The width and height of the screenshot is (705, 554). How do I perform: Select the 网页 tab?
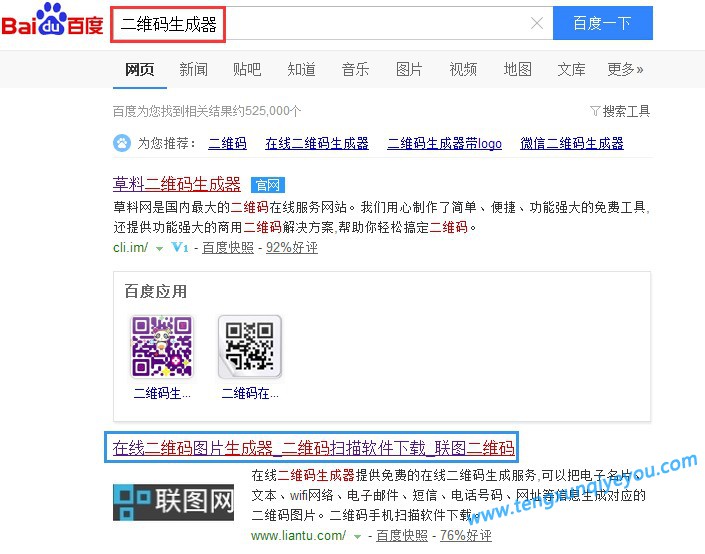tap(139, 69)
